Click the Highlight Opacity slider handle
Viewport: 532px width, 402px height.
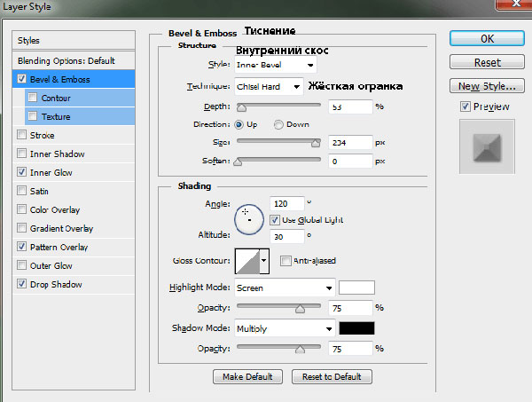300,309
